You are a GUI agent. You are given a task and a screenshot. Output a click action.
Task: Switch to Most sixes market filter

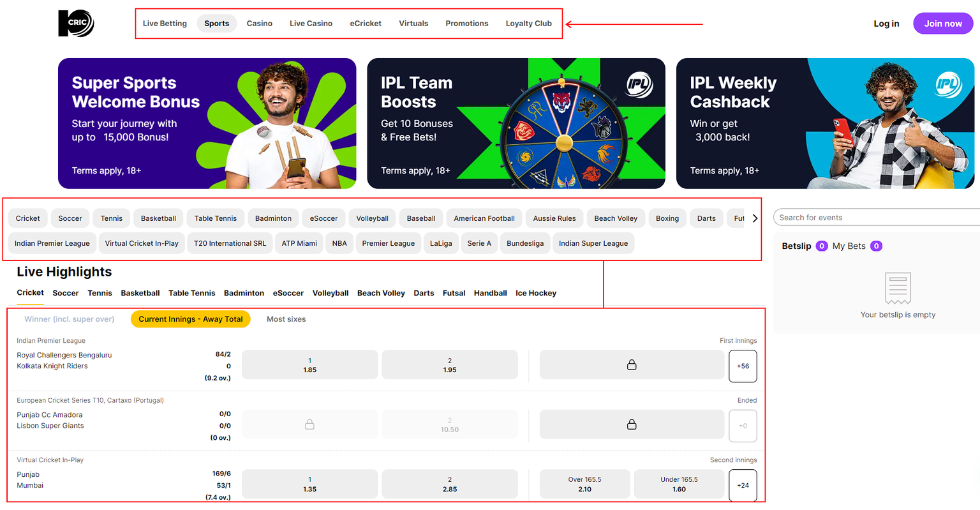tap(286, 319)
